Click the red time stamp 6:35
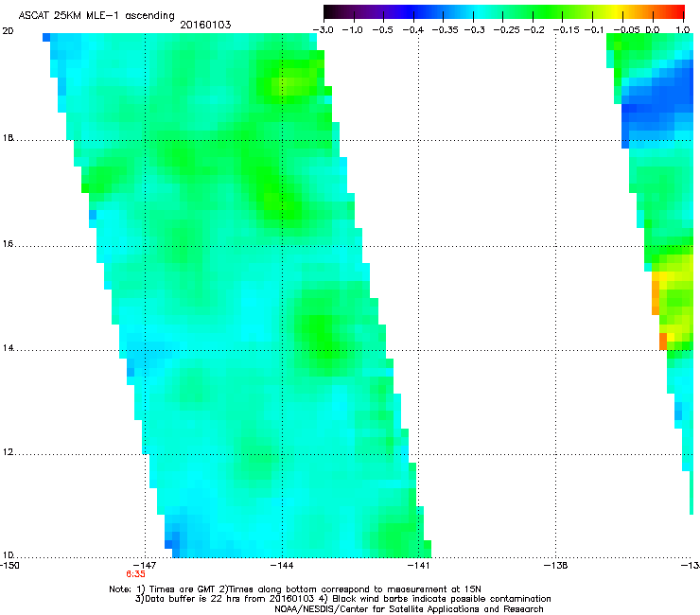The image size is (700, 615). tap(135, 574)
